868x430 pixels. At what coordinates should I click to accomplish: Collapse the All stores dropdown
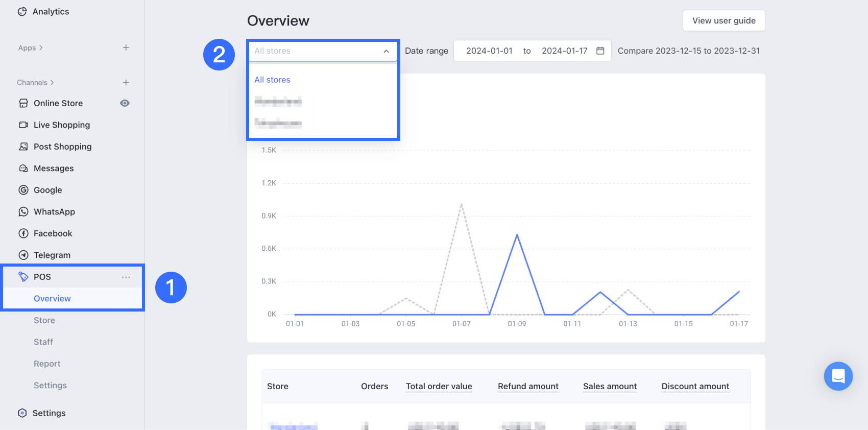pyautogui.click(x=386, y=51)
